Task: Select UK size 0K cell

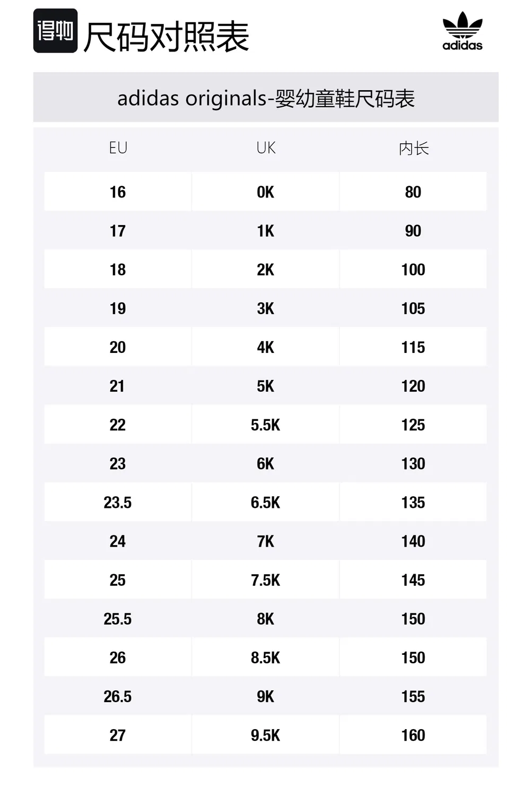Action: (x=266, y=192)
